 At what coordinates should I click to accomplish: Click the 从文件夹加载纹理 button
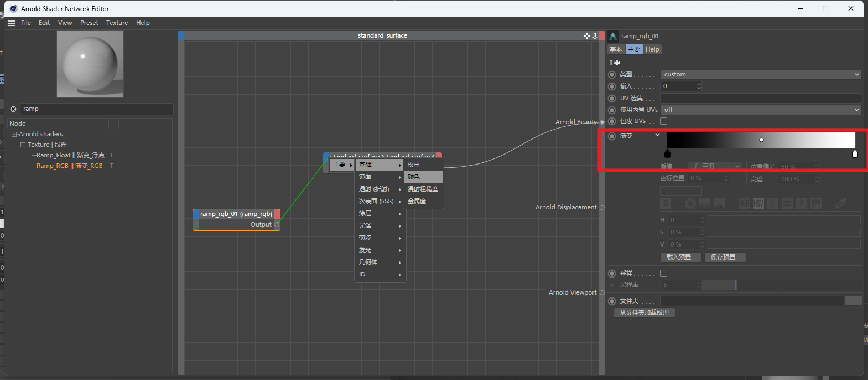(x=644, y=312)
